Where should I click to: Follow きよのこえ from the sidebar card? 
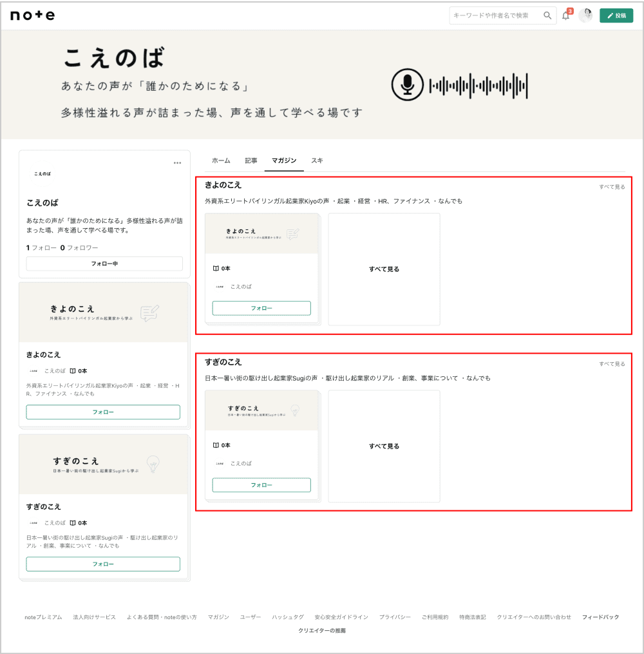point(103,412)
